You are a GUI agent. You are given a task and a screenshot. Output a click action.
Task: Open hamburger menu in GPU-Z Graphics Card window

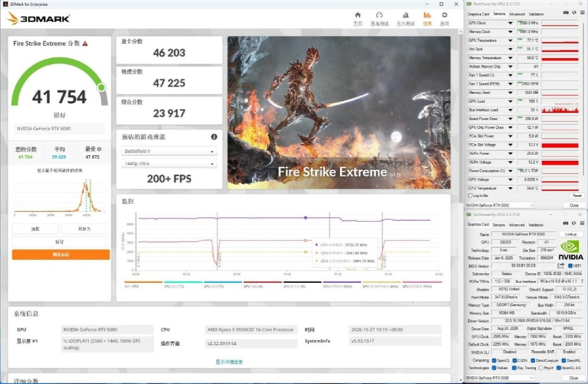(582, 223)
